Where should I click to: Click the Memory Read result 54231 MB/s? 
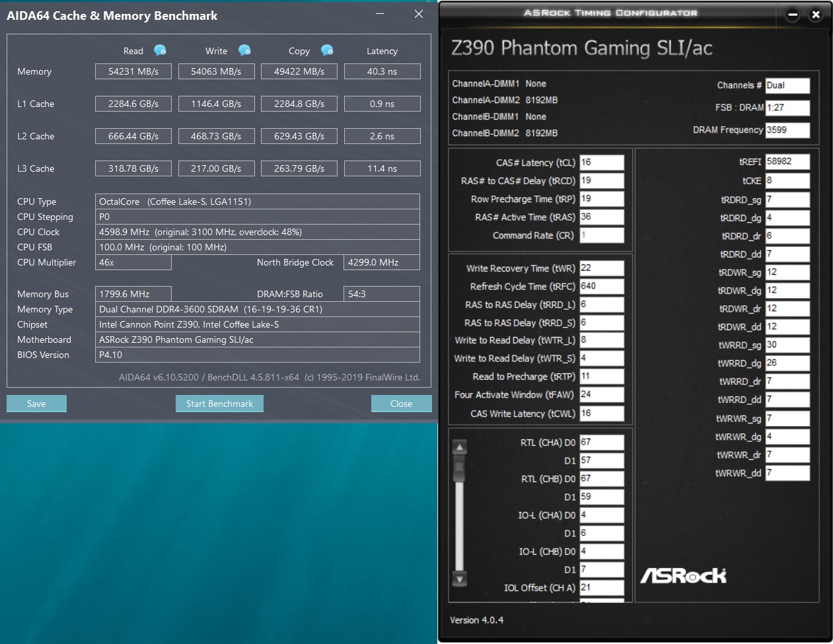point(133,71)
